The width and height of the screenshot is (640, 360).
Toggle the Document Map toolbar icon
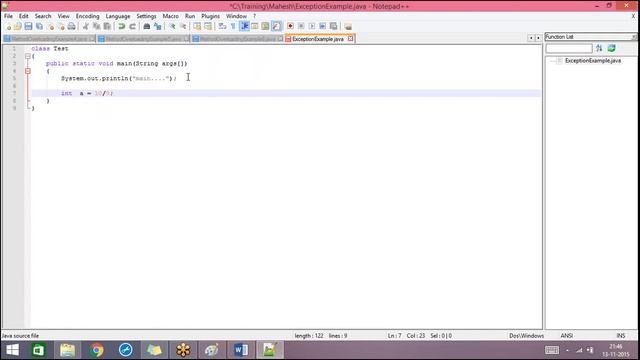coord(265,27)
